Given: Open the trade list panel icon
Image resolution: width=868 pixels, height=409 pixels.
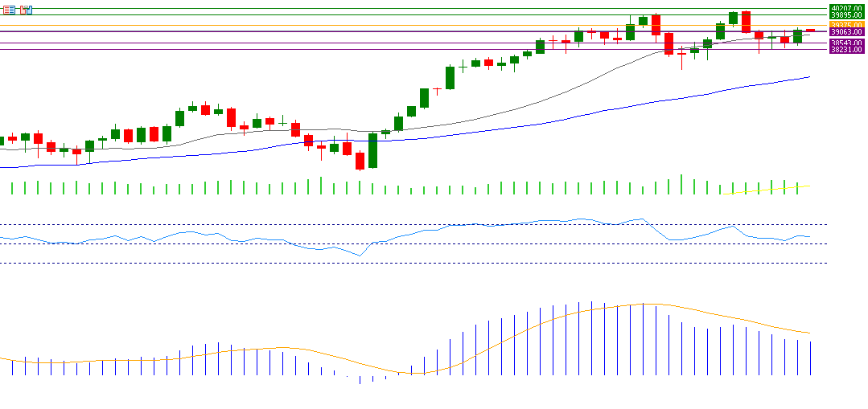Looking at the screenshot, I should coord(9,10).
